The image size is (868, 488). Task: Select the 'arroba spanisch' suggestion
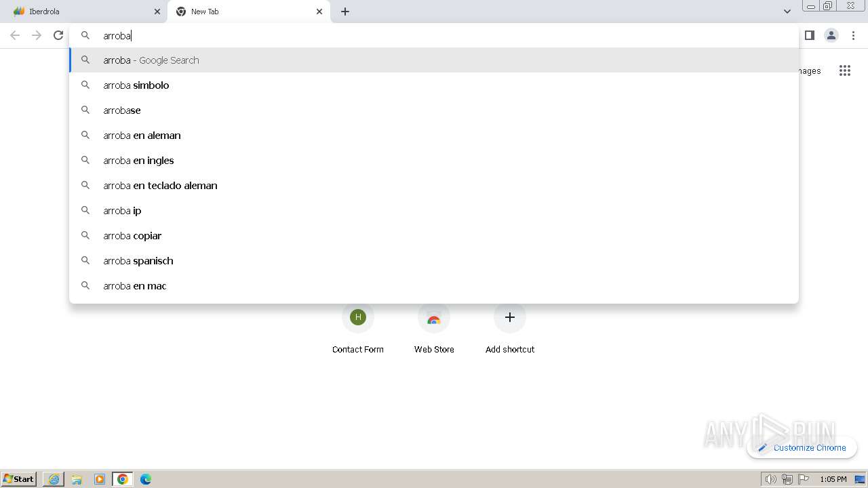coord(434,261)
